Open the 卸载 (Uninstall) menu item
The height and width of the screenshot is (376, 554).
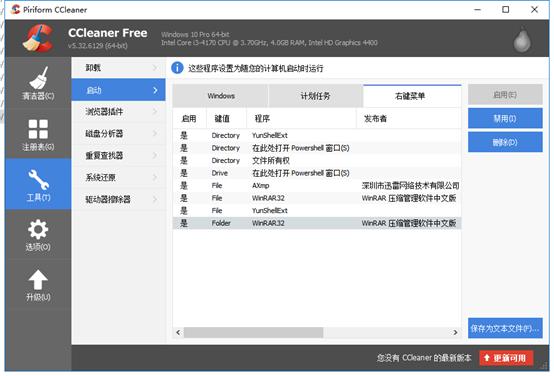point(118,67)
